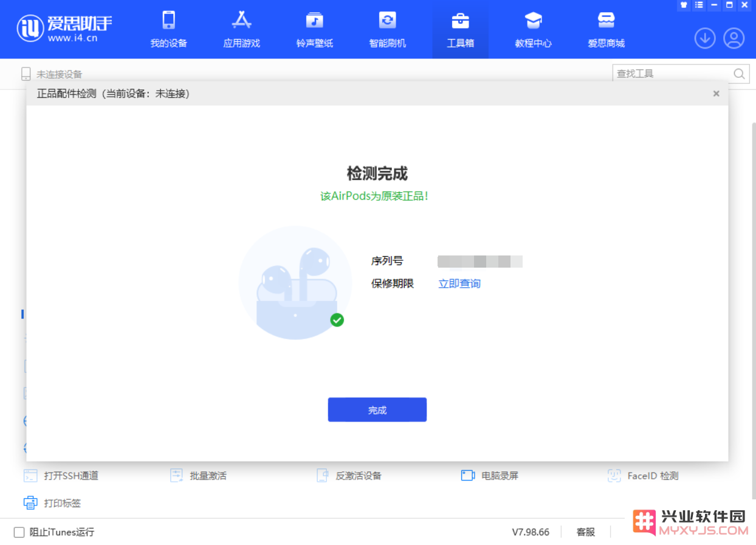Click the 保修期限 label
The height and width of the screenshot is (545, 756).
click(393, 283)
